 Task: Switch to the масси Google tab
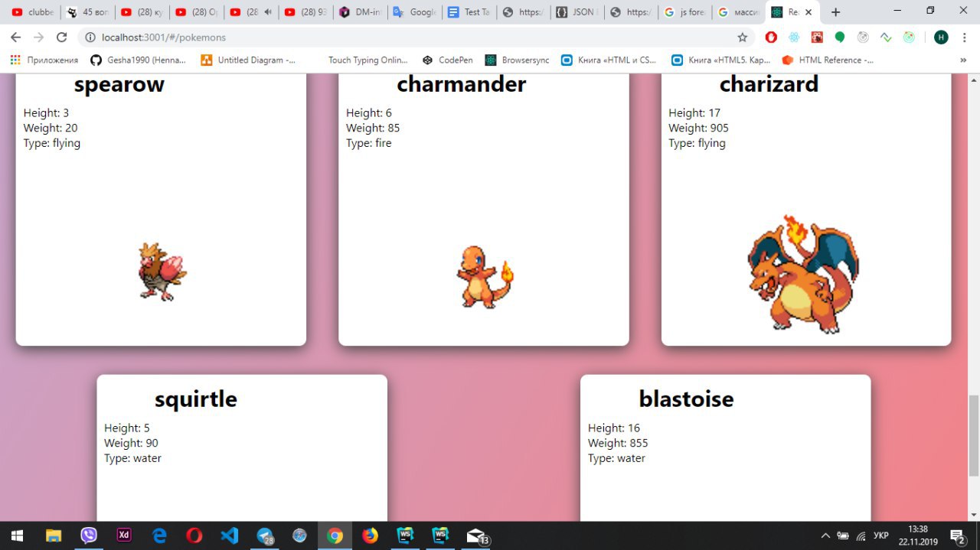point(739,12)
